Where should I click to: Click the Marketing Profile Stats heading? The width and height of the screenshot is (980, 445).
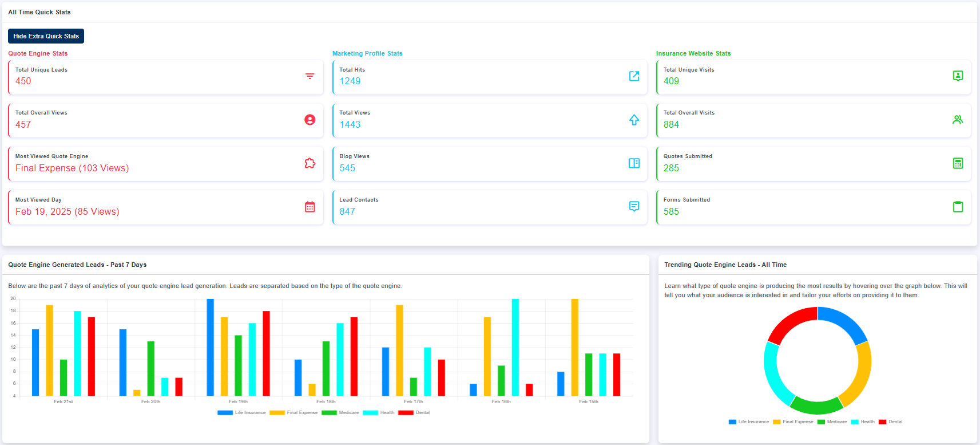[x=367, y=53]
